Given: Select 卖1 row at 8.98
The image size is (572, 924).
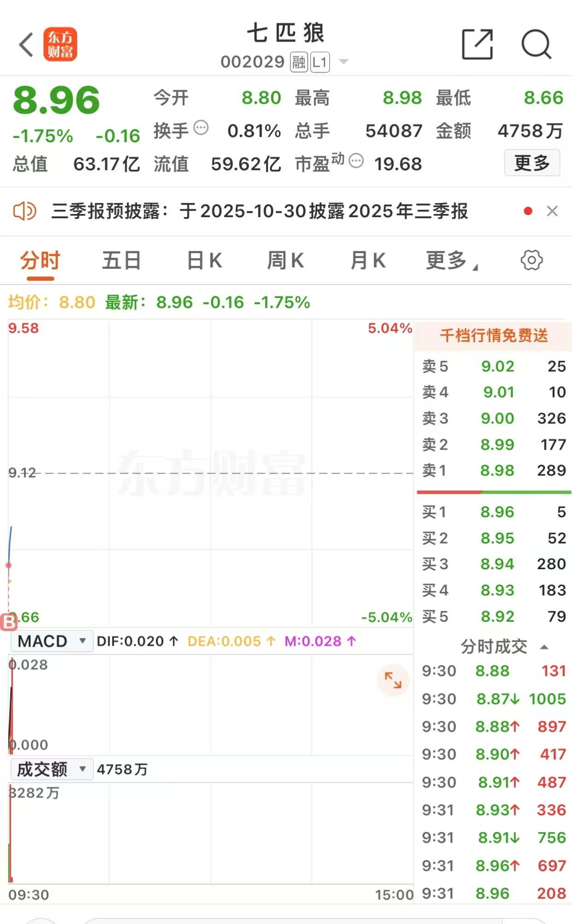Looking at the screenshot, I should (494, 470).
